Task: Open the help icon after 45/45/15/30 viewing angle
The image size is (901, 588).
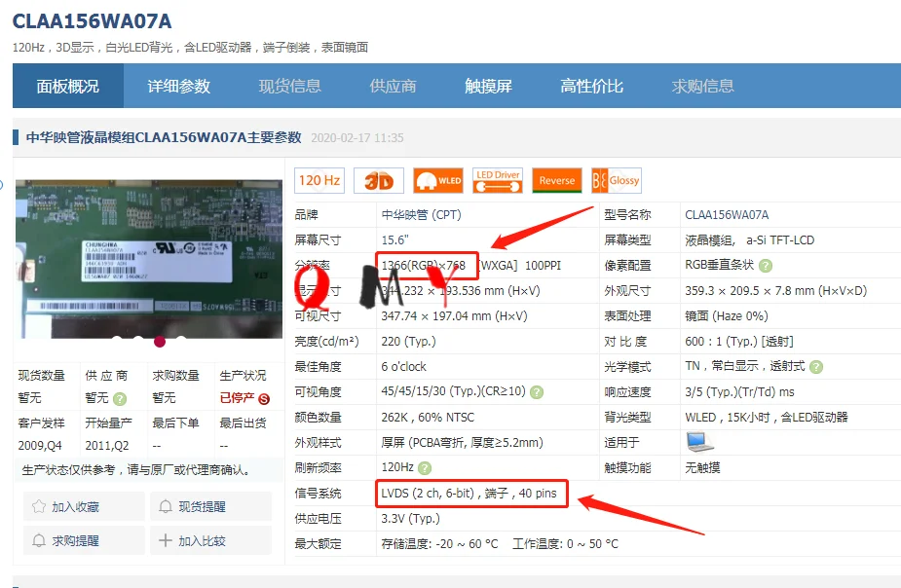Action: click(x=537, y=392)
